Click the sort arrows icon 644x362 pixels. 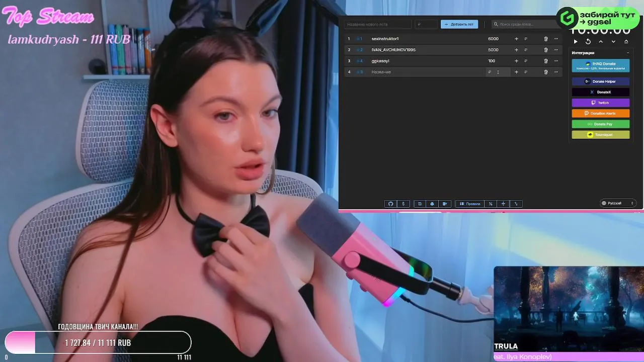pyautogui.click(x=516, y=204)
